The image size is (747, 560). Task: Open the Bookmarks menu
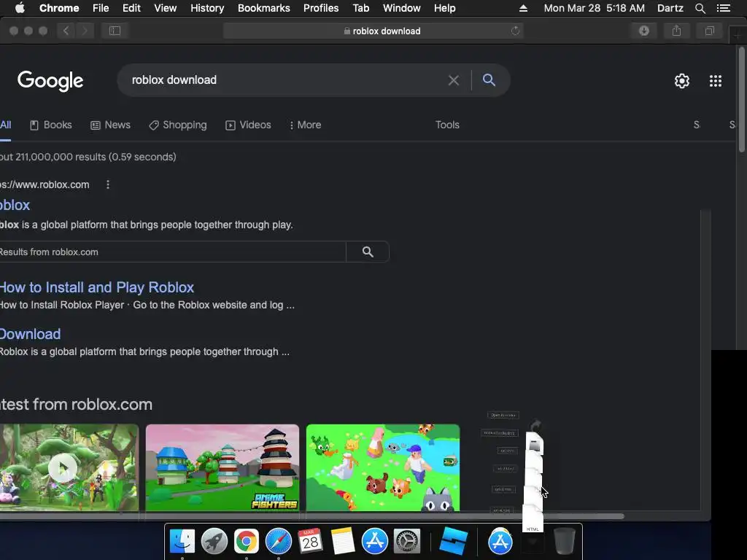click(264, 8)
